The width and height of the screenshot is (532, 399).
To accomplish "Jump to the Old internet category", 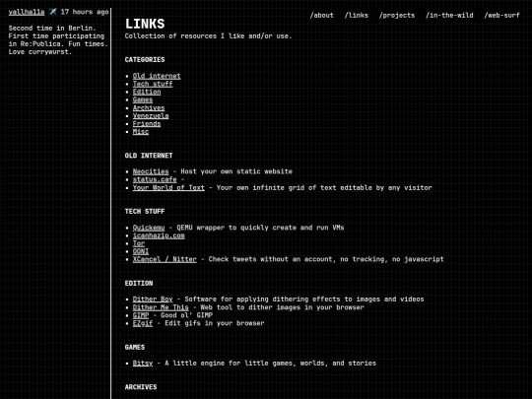I will click(157, 76).
